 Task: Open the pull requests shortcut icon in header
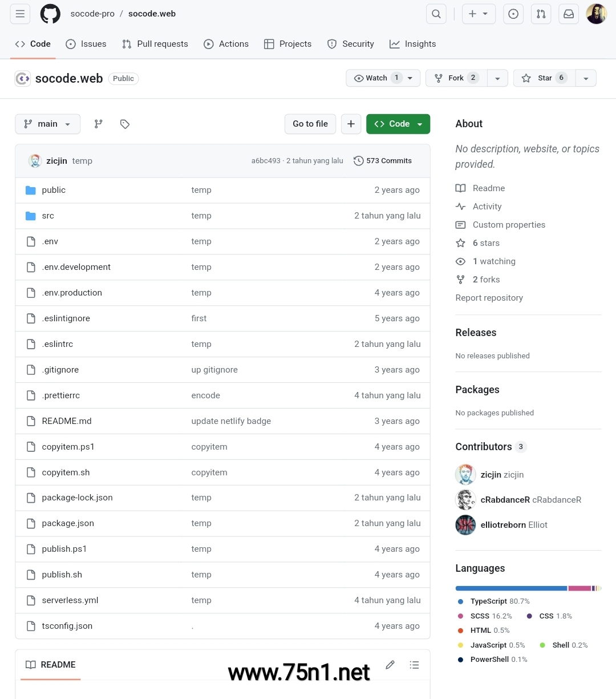[x=541, y=14]
